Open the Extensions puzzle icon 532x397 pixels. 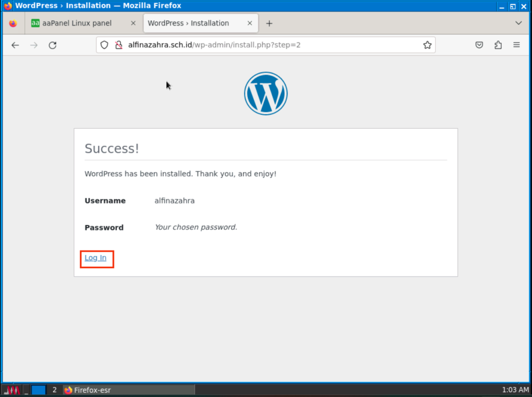498,45
